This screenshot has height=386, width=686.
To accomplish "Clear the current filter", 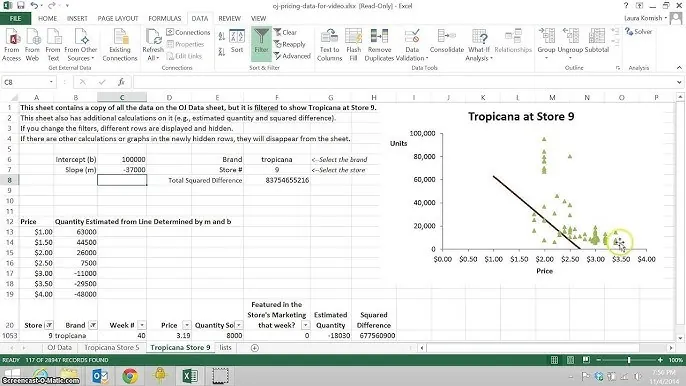I will pyautogui.click(x=285, y=32).
